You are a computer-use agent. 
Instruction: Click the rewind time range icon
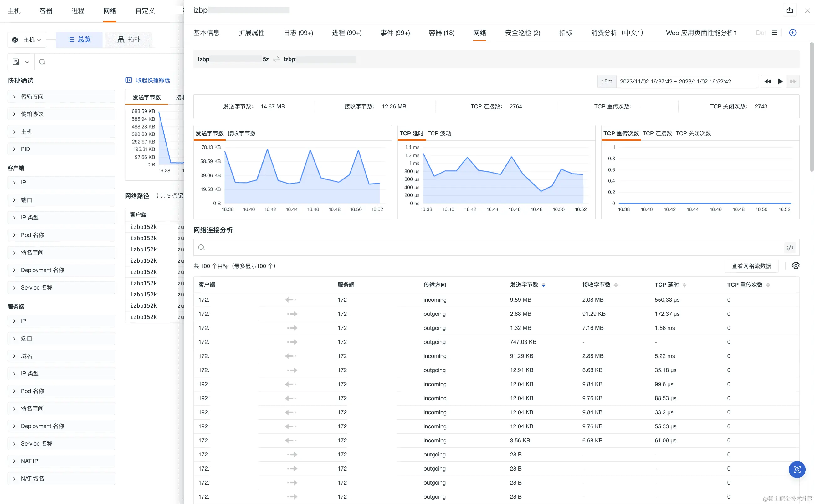click(768, 81)
